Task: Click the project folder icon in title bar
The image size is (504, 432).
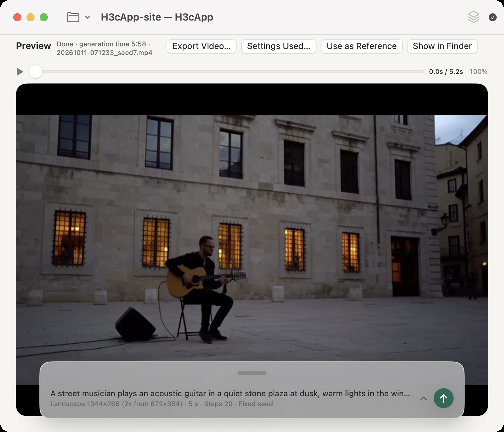Action: point(73,17)
